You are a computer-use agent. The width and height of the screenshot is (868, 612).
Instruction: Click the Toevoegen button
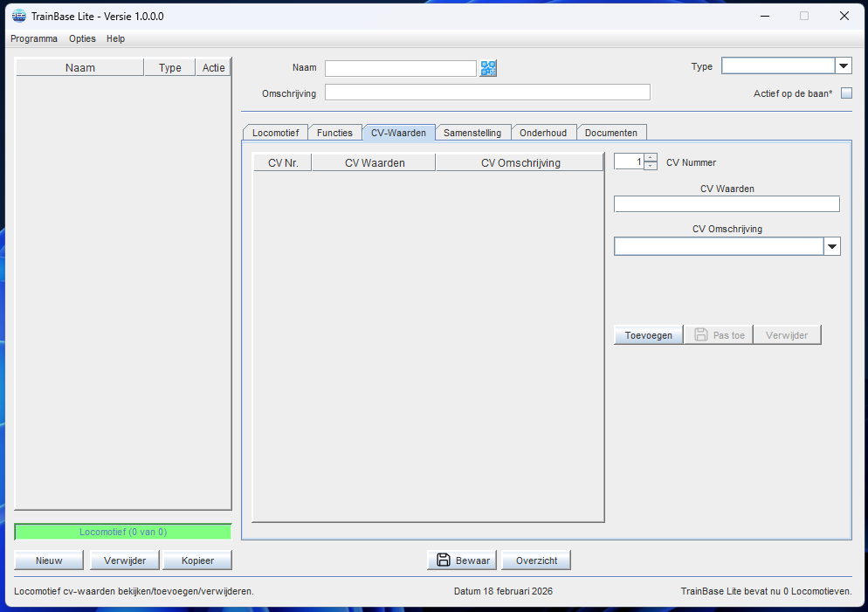[x=648, y=335]
